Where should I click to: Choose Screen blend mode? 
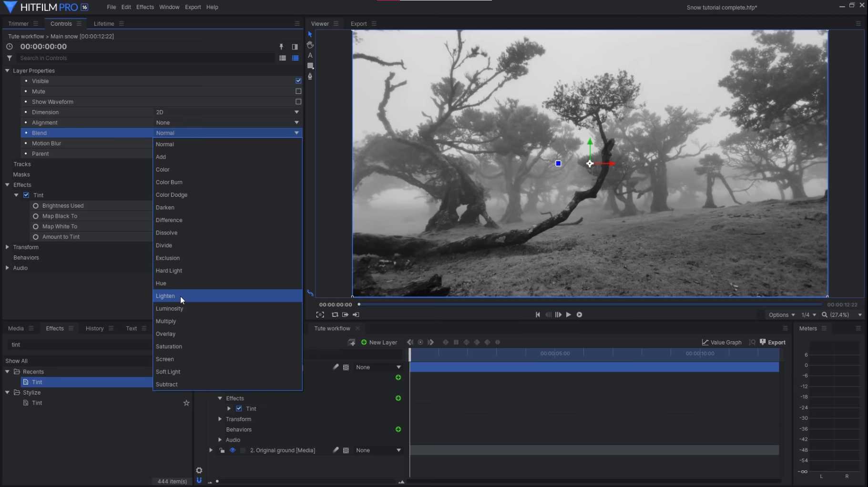227,359
